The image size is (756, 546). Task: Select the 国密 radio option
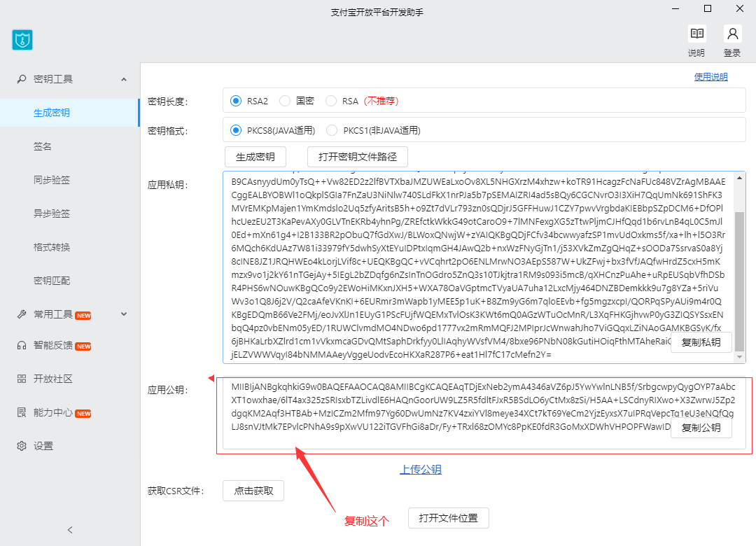(x=285, y=101)
